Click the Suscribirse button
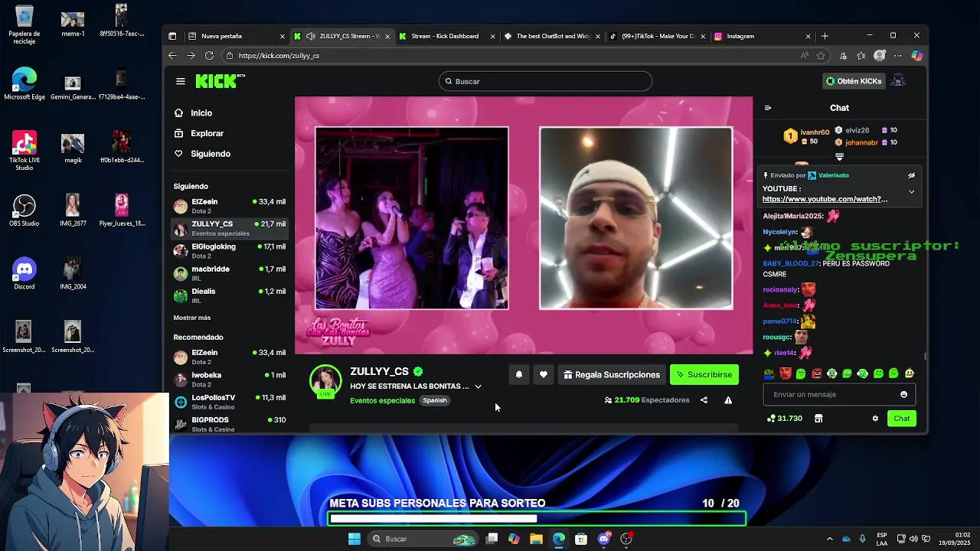 pyautogui.click(x=704, y=374)
